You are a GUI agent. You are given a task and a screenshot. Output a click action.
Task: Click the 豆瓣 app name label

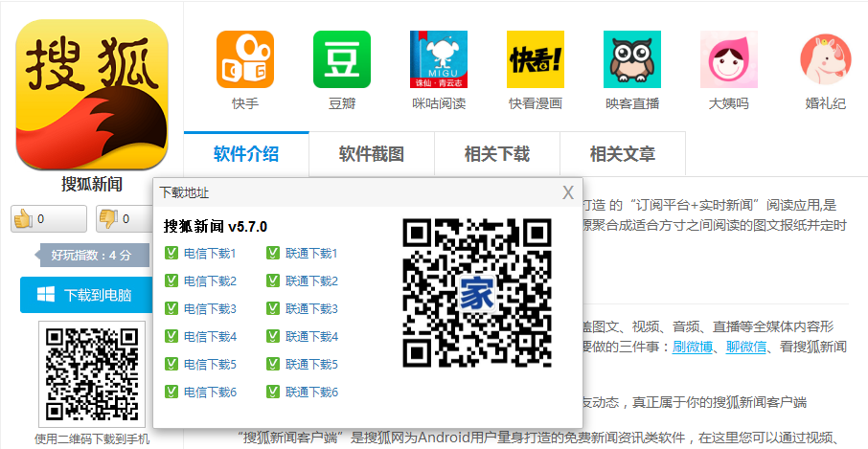342,103
